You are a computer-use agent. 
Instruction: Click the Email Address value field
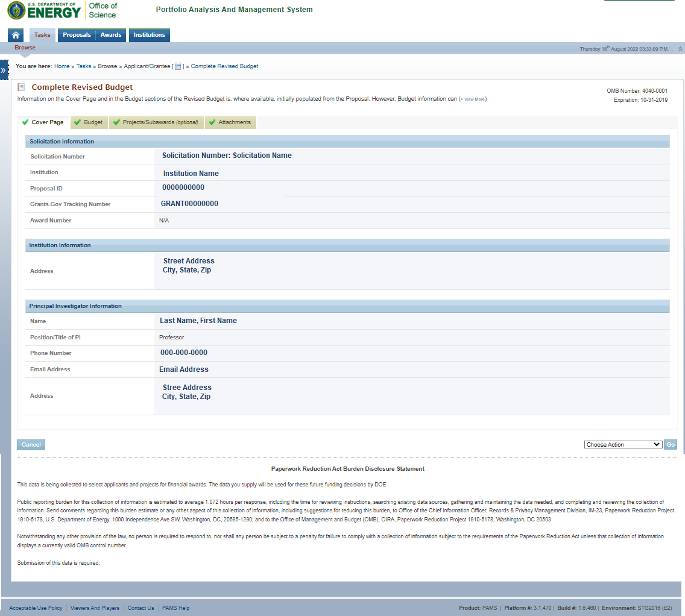coord(184,369)
